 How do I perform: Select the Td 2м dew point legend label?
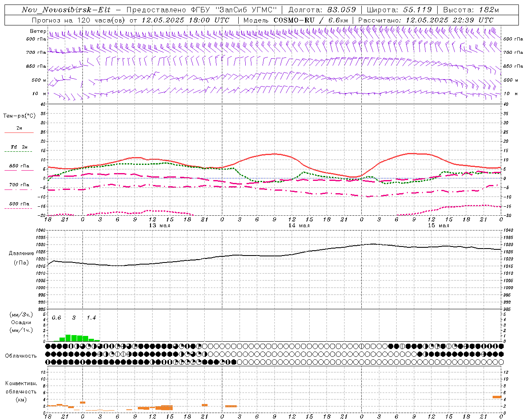point(19,147)
